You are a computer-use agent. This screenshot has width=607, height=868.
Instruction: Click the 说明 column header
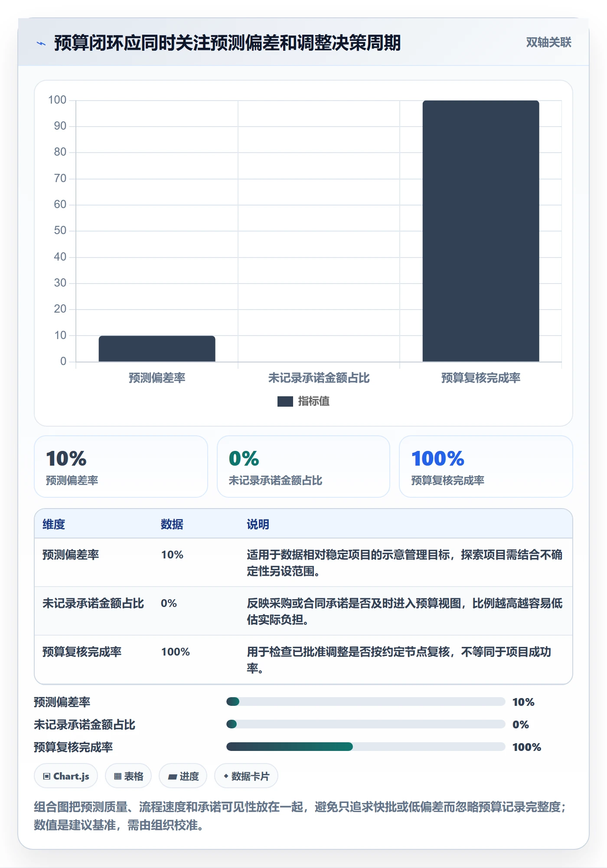click(258, 524)
